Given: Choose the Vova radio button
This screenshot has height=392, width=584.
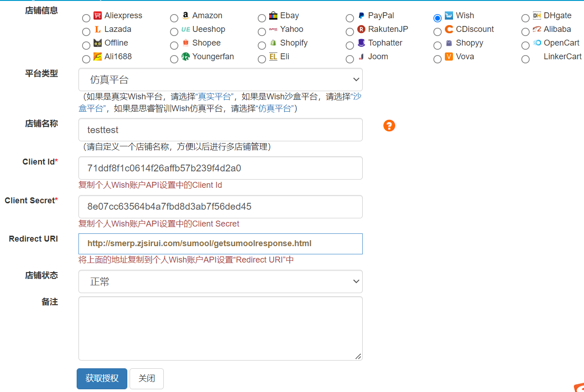Looking at the screenshot, I should pos(438,59).
